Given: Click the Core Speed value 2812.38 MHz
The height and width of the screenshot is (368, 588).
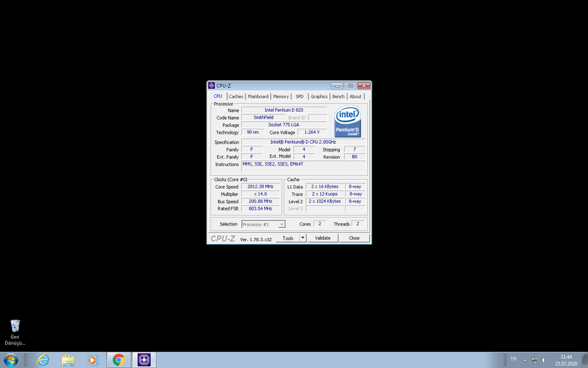Looking at the screenshot, I should click(x=260, y=186).
